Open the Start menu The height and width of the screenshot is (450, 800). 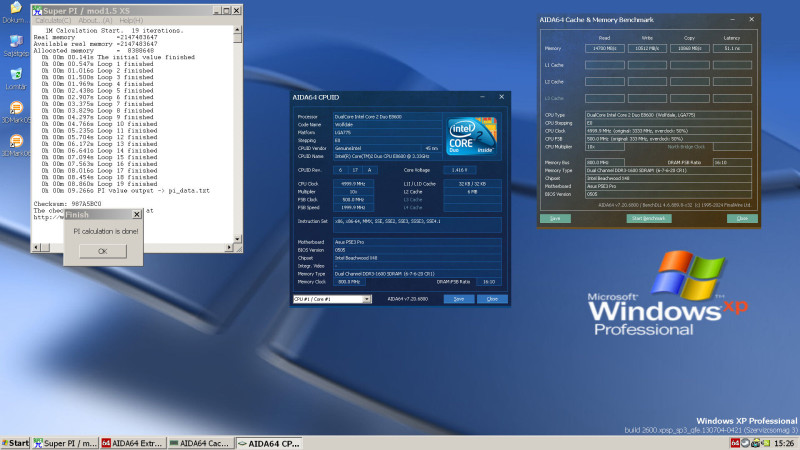(x=15, y=443)
